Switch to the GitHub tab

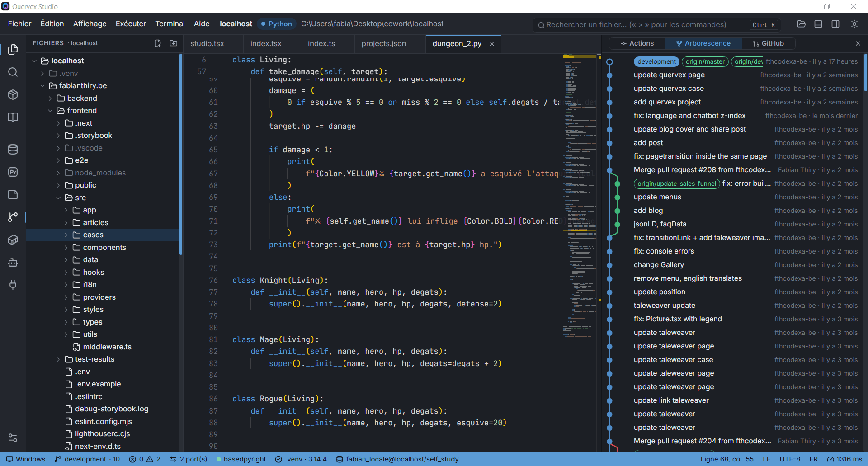(769, 43)
